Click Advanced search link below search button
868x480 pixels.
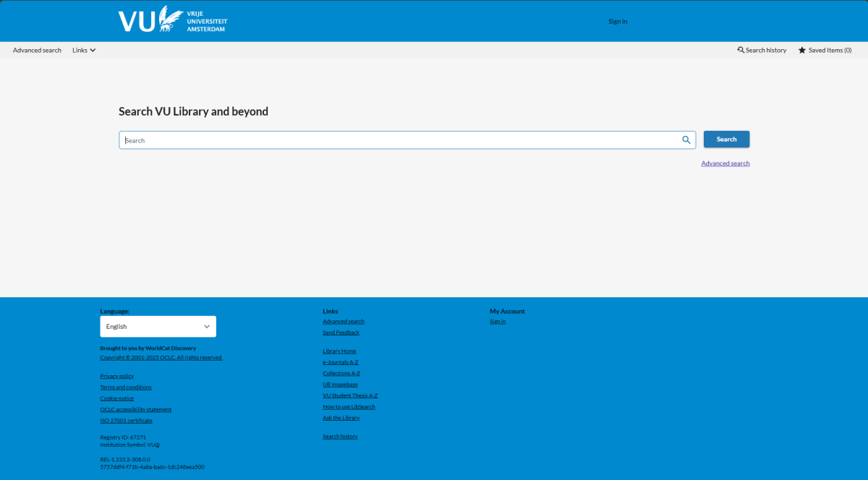click(x=725, y=163)
